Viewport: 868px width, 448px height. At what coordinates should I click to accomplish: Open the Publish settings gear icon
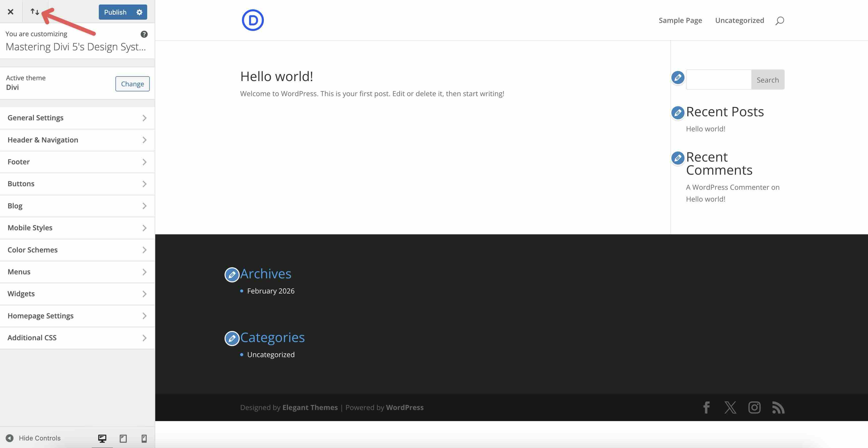point(139,12)
